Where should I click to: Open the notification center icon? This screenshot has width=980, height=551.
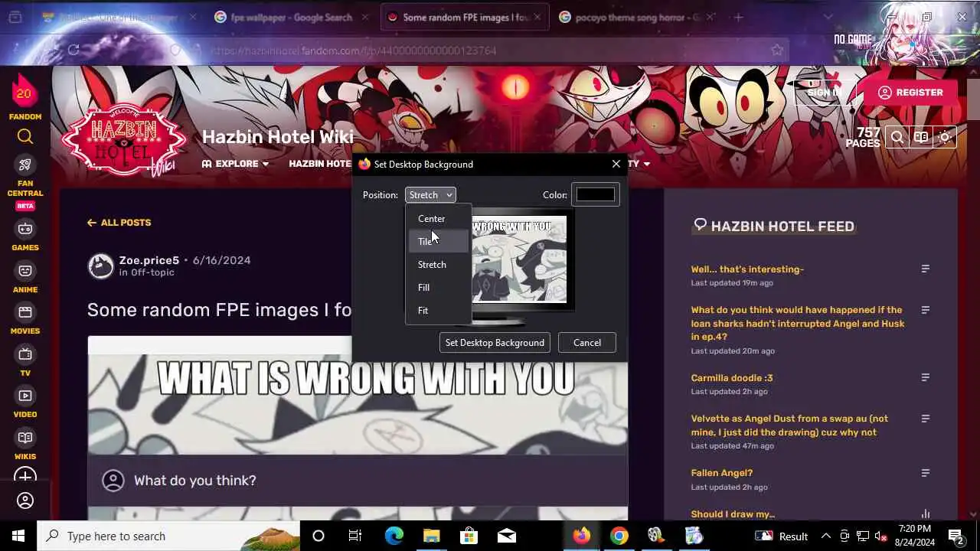pyautogui.click(x=956, y=536)
